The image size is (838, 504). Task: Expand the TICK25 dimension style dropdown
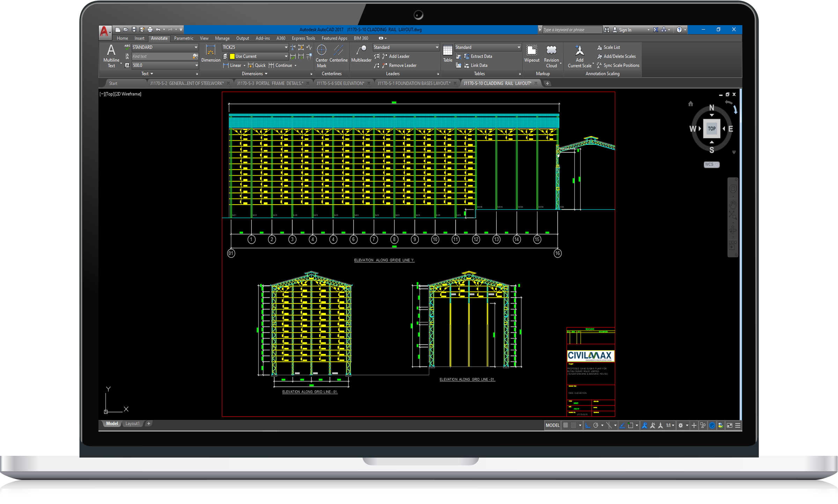[x=286, y=47]
